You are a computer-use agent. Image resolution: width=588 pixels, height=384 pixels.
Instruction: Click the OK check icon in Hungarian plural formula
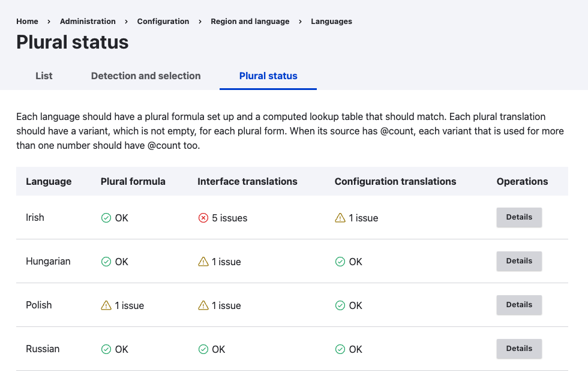coord(106,262)
